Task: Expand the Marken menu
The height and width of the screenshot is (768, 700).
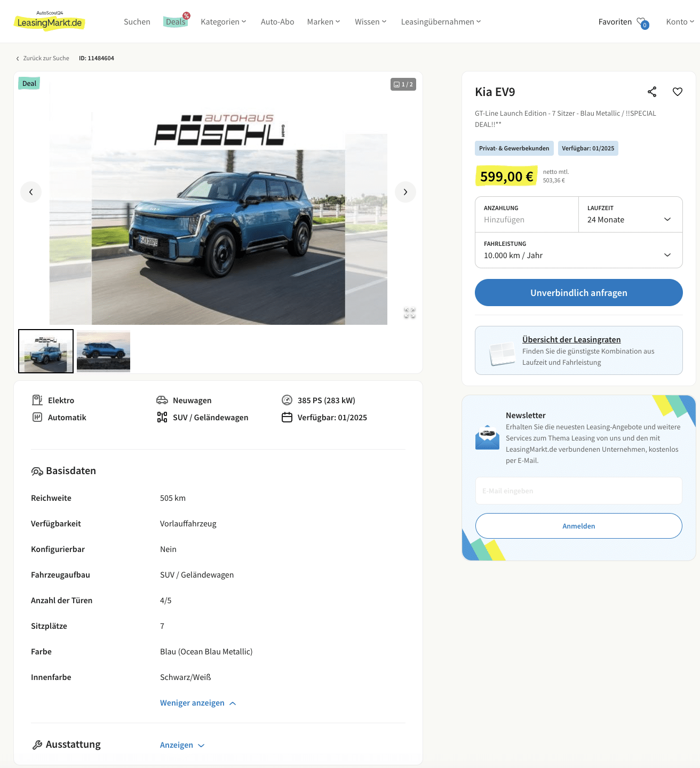Action: pos(323,22)
